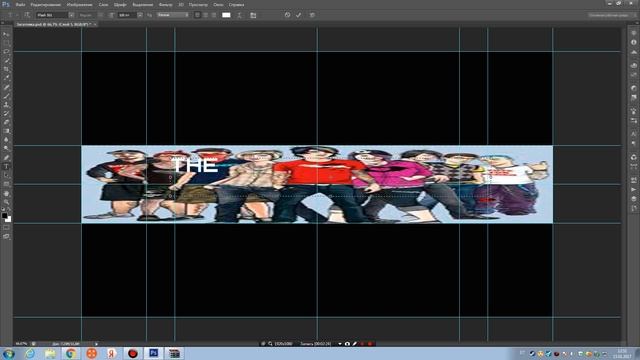Select the Dodge tool
640x360 pixels.
[6, 149]
